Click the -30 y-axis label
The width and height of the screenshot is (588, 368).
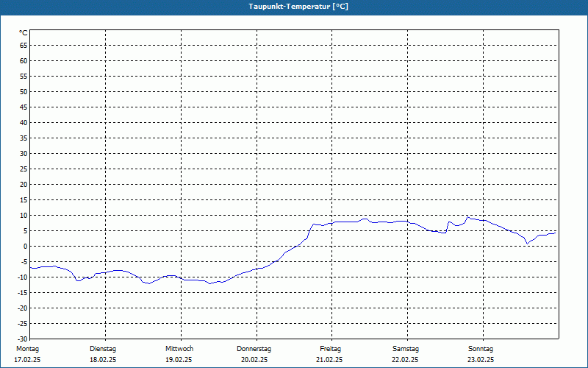[23, 339]
